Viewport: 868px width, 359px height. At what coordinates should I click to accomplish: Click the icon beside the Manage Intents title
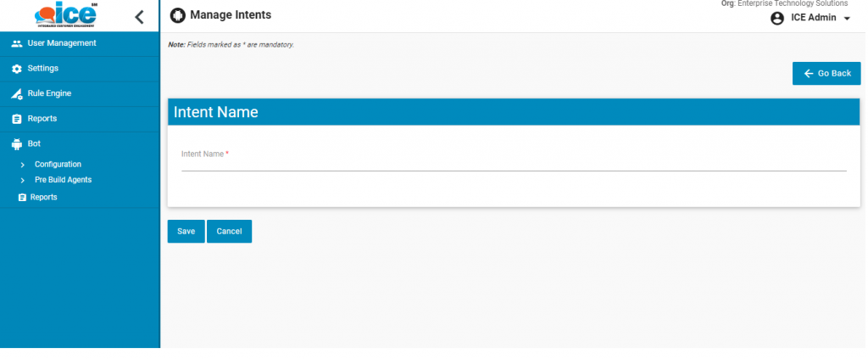tap(178, 15)
